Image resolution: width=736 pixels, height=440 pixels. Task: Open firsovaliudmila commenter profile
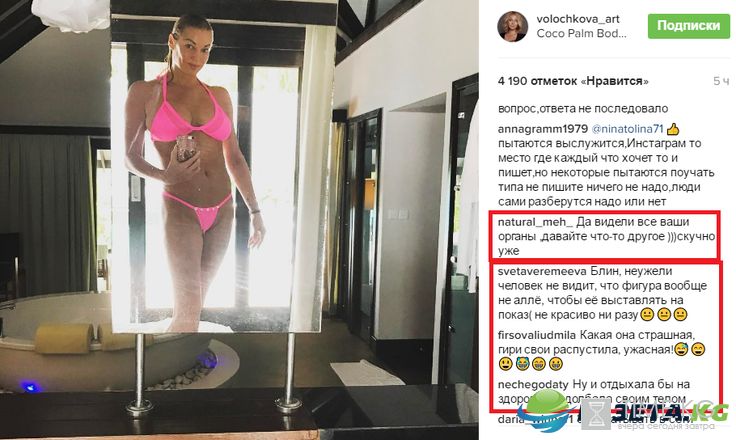[537, 335]
